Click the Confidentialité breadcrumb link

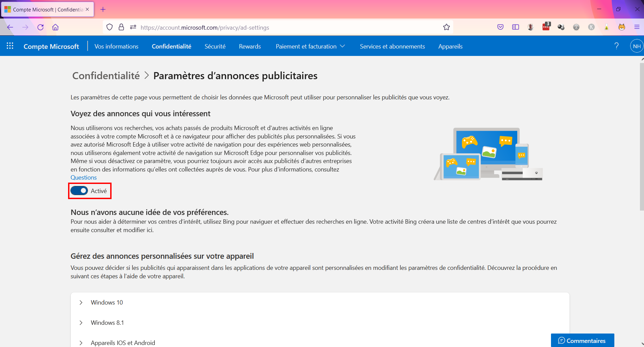coord(106,75)
